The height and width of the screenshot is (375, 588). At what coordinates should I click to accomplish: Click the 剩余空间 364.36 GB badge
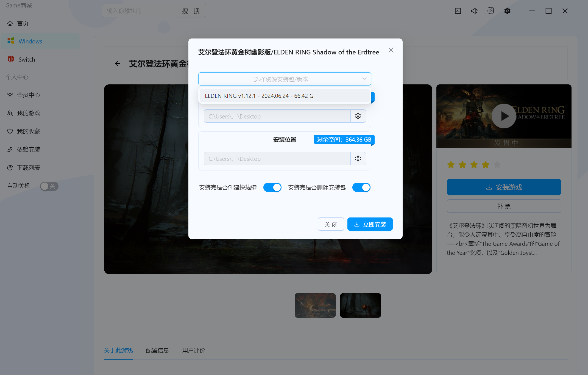pos(344,139)
